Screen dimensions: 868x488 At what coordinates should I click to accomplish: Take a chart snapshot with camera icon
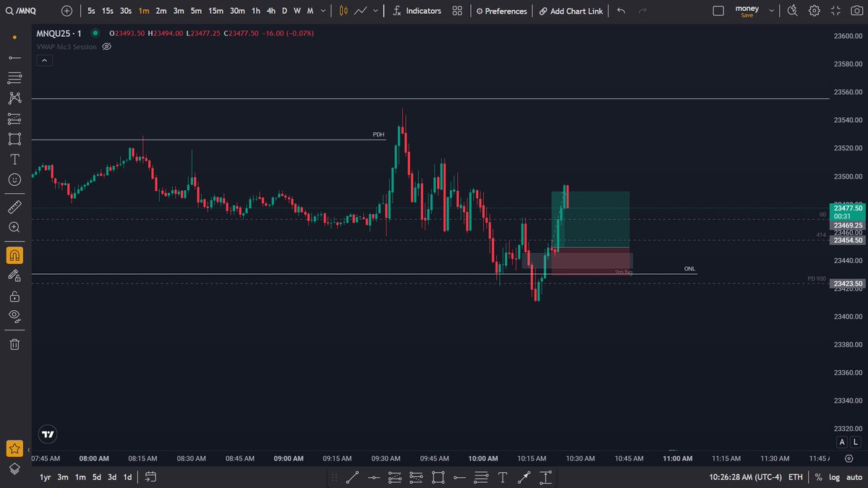coord(856,11)
